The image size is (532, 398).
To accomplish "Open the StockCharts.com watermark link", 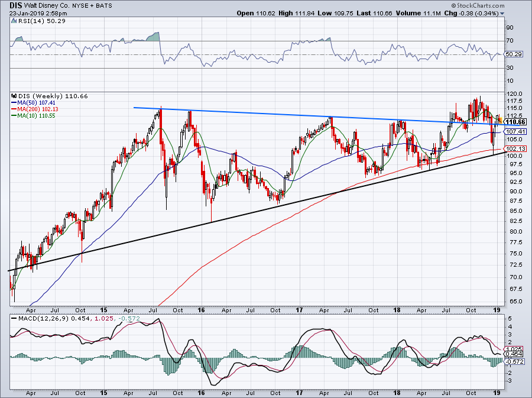I will [481, 5].
